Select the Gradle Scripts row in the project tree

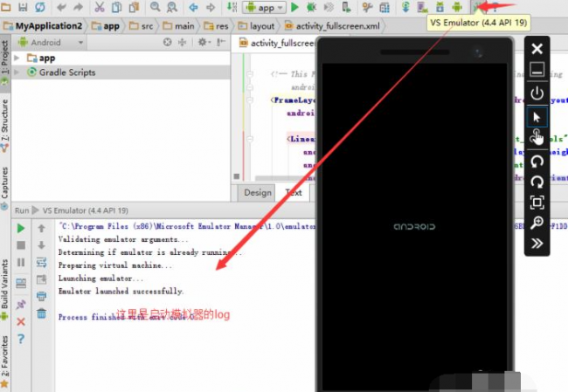(121, 72)
